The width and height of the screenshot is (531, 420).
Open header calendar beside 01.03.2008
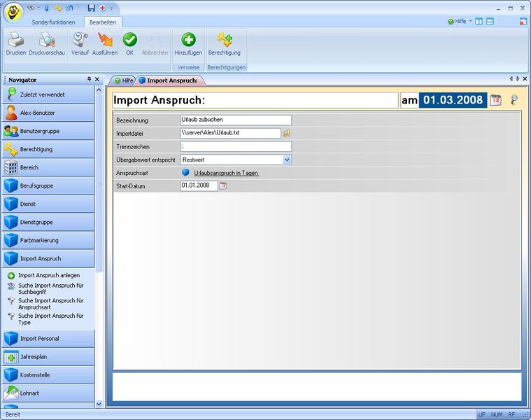pyautogui.click(x=495, y=100)
